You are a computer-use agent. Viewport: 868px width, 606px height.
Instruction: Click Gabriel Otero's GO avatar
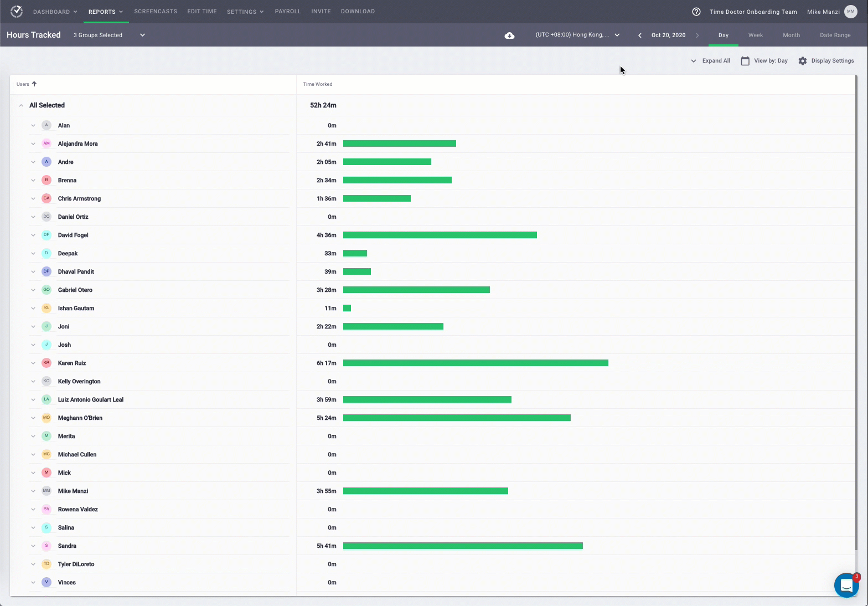46,290
